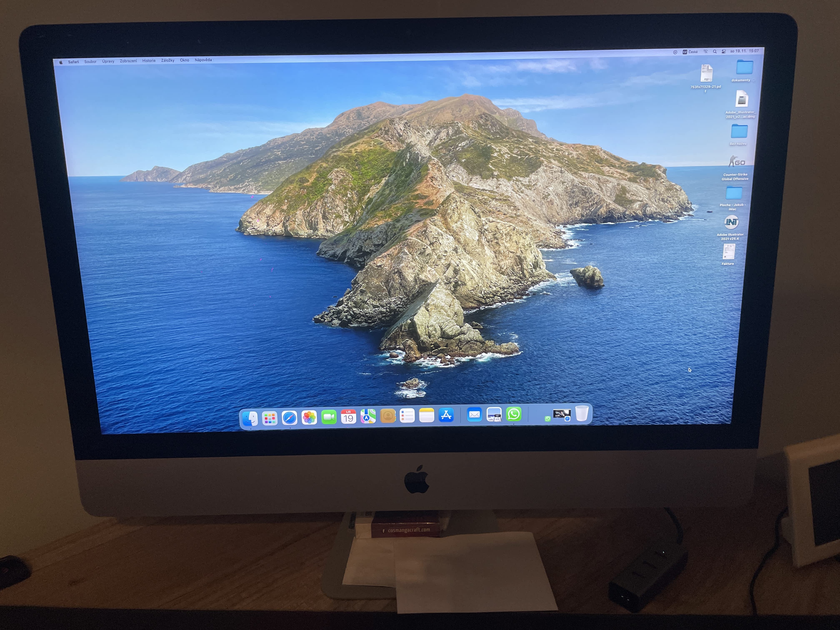Open FaceTime from the Dock
The image size is (840, 630).
(329, 417)
